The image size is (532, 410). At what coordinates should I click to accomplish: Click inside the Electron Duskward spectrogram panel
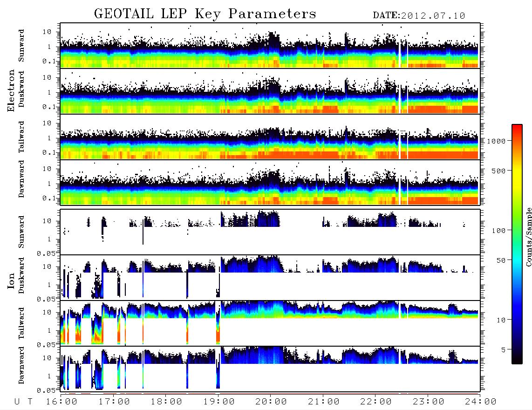tap(270, 91)
